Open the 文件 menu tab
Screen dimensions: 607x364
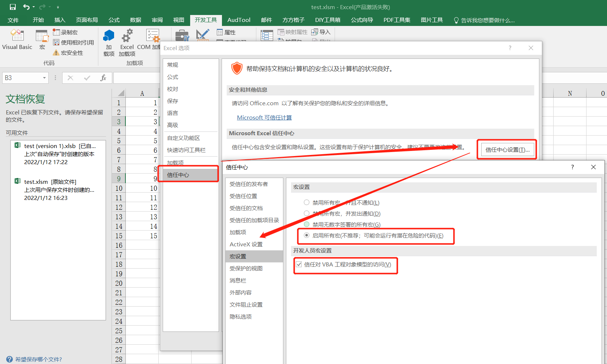13,20
